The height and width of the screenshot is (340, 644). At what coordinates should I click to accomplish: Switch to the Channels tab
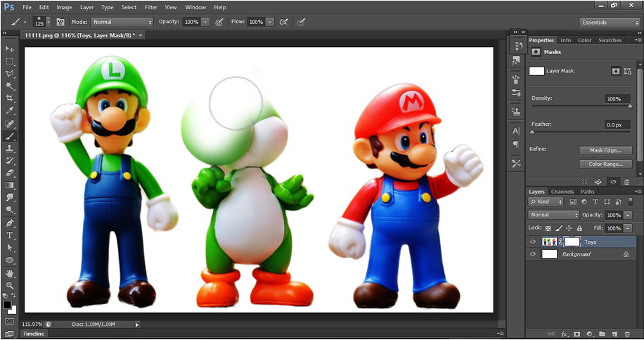click(x=562, y=192)
